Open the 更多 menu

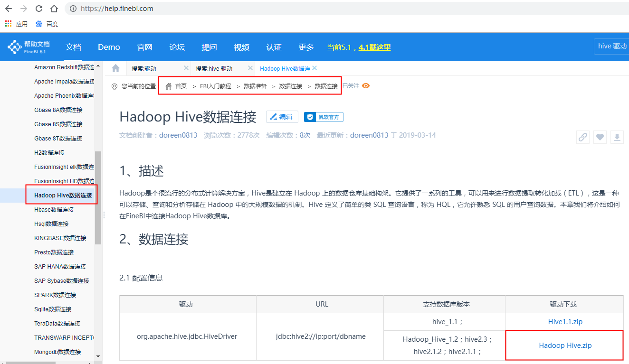coord(305,47)
